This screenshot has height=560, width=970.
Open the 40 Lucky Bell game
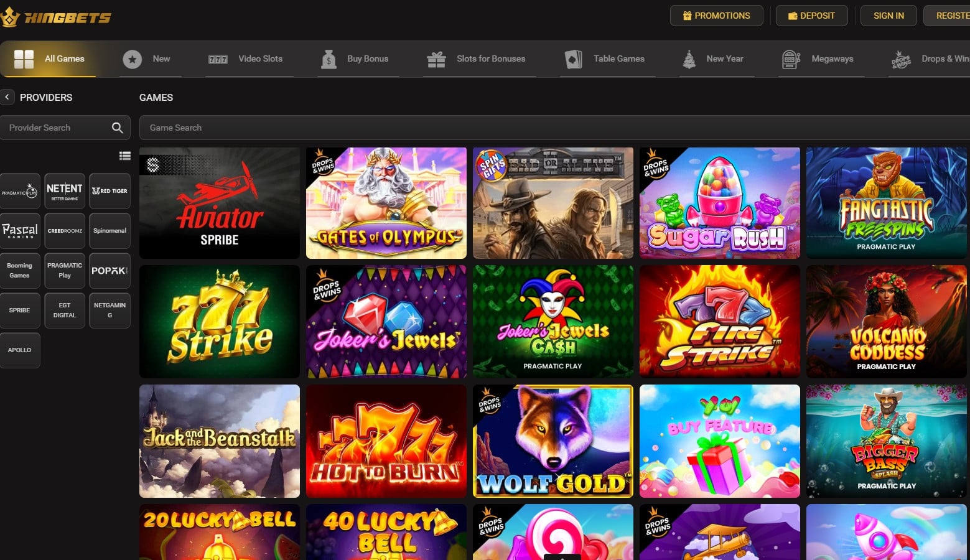386,532
